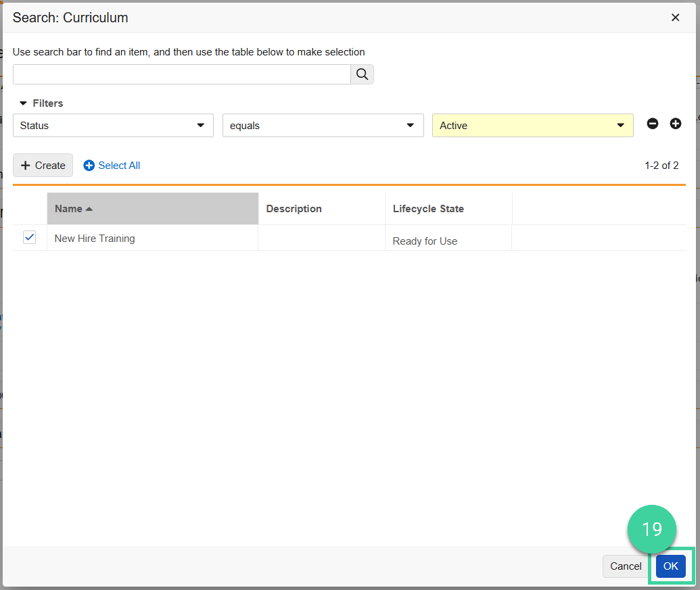Click the remove filter minus icon
This screenshot has width=700, height=590.
[652, 124]
